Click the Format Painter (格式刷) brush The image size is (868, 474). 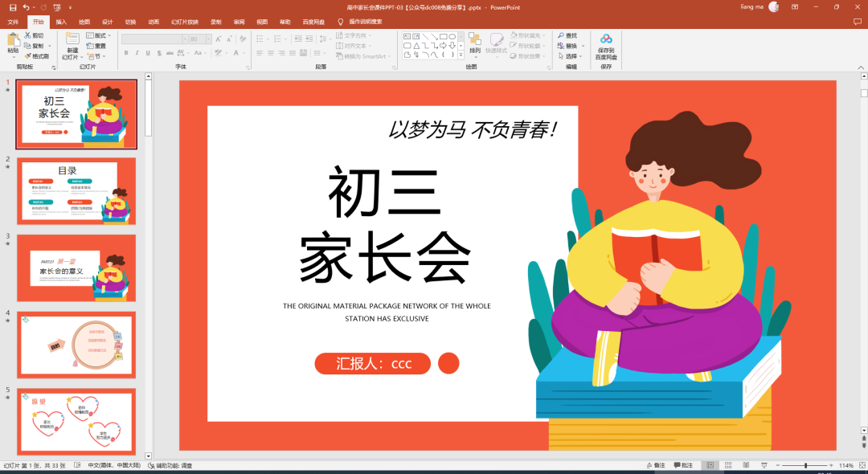click(x=27, y=56)
